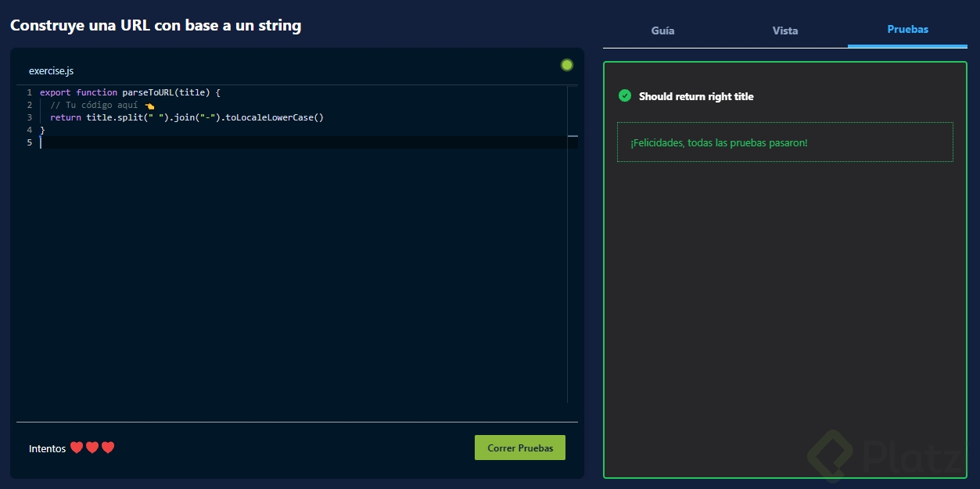The image size is (980, 489).
Task: Click line number 1 in the gutter
Action: (29, 92)
